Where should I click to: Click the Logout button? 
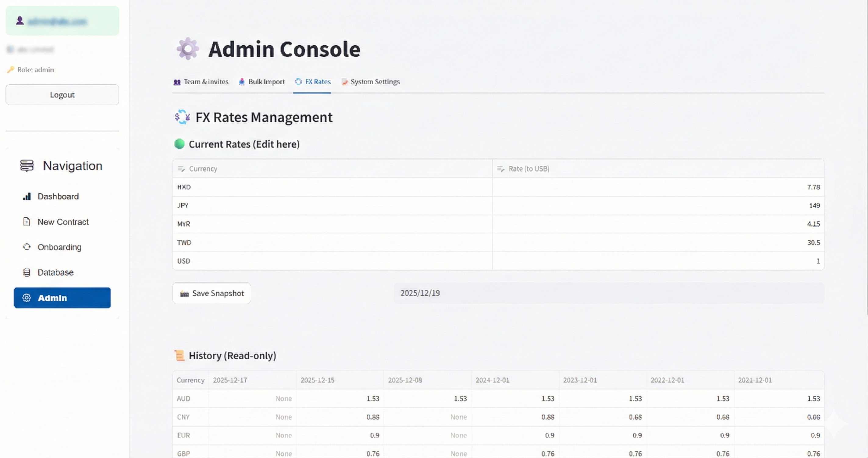click(x=62, y=95)
